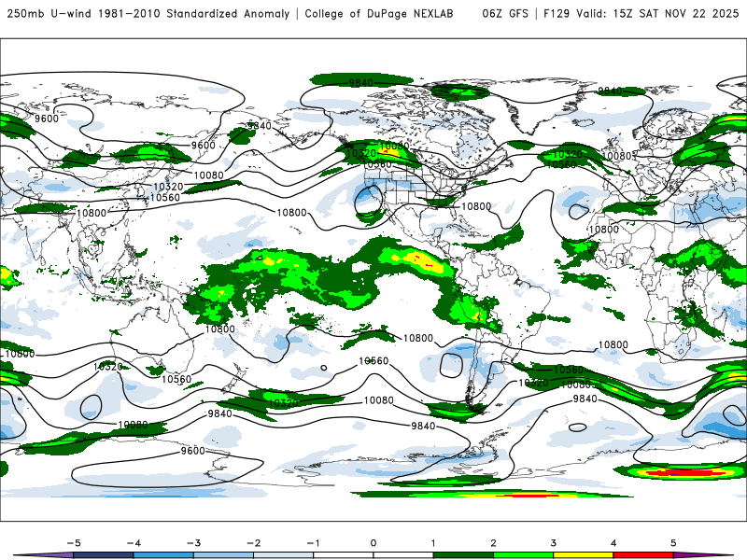Select the light blue -3 to -2 colorbar segment
The width and height of the screenshot is (747, 560).
[223, 555]
